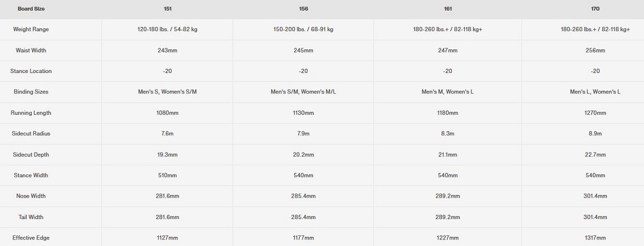644x246 pixels.
Task: Select the 256mm waist width value
Action: [x=595, y=50]
